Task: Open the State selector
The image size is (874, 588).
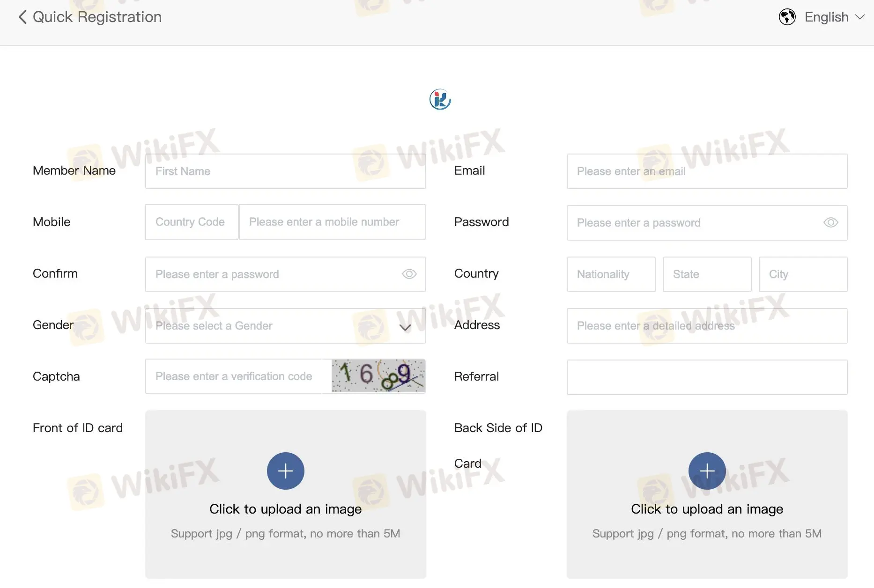Action: click(x=707, y=274)
